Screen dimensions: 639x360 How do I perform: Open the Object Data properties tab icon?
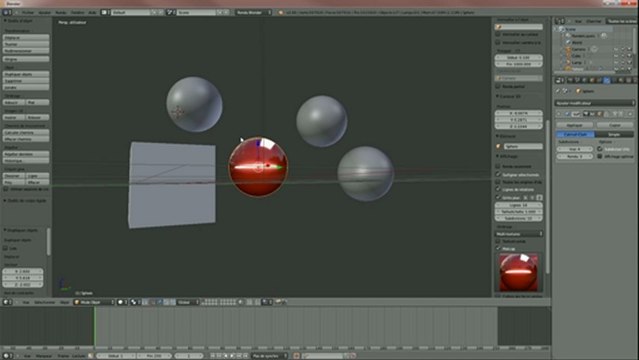click(x=614, y=80)
